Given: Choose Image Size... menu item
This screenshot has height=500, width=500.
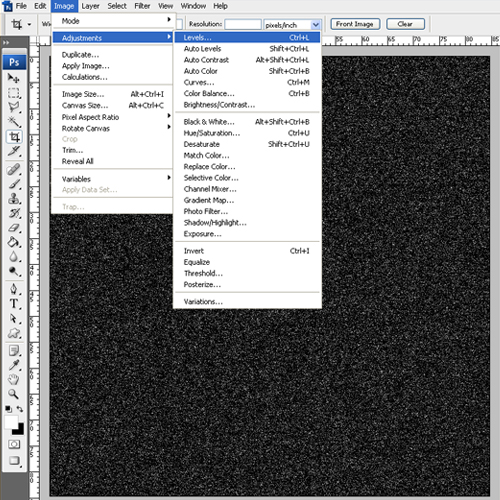Looking at the screenshot, I should point(112,94).
